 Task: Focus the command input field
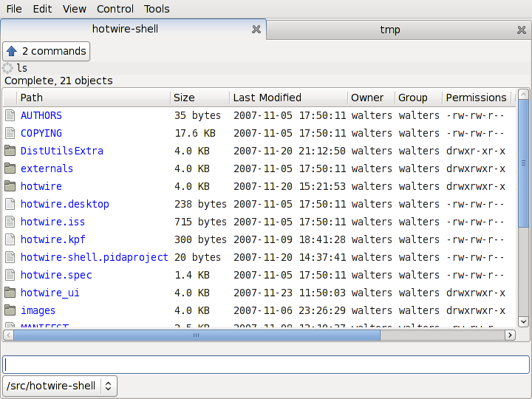click(x=266, y=365)
